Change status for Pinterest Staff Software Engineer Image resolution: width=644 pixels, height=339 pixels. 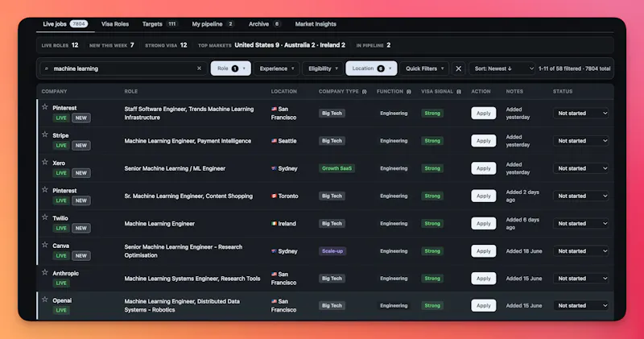tap(580, 113)
